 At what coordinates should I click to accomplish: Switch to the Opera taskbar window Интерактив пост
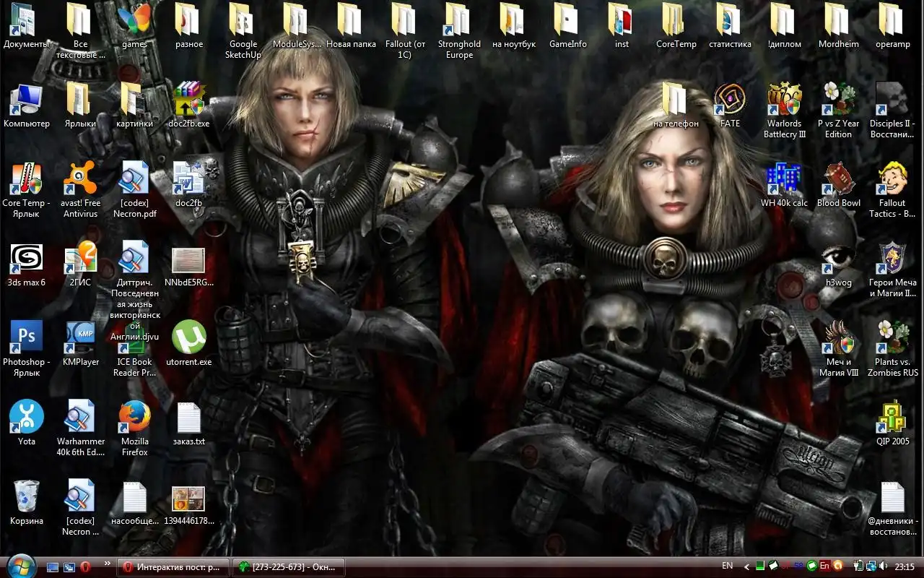tap(173, 567)
